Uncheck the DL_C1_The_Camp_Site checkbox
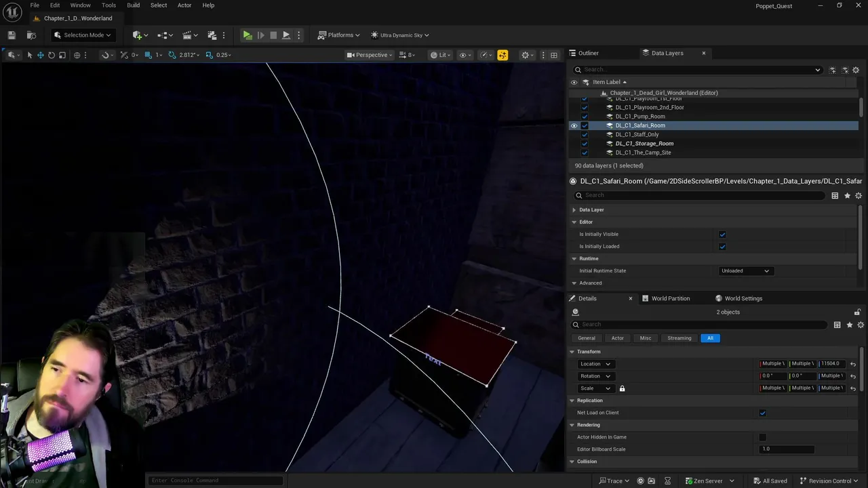 (x=585, y=152)
